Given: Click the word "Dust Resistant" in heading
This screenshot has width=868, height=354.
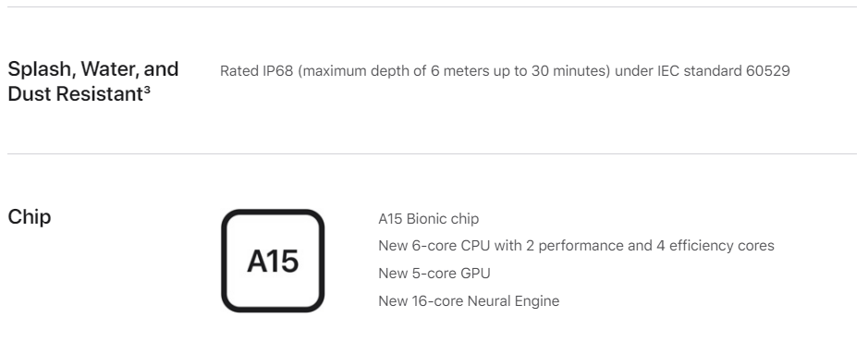Looking at the screenshot, I should (x=76, y=94).
